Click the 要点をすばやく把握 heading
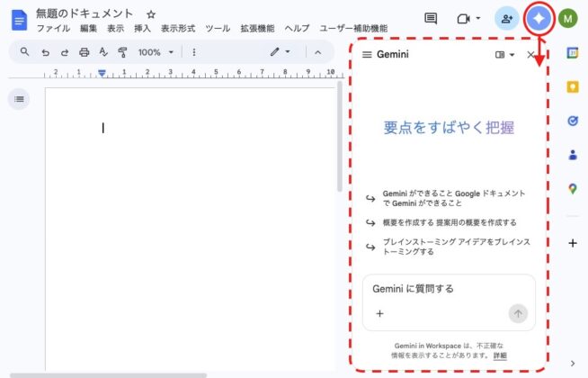588x378 pixels. (449, 128)
